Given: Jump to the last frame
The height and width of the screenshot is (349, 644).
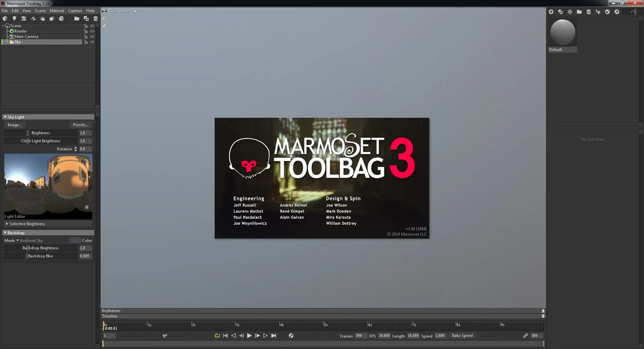Looking at the screenshot, I should pyautogui.click(x=274, y=336).
